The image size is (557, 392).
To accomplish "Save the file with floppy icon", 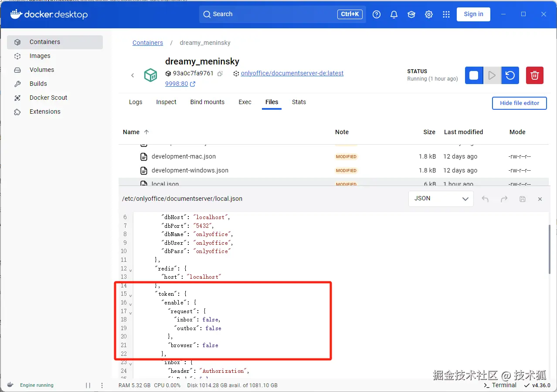I will 522,199.
